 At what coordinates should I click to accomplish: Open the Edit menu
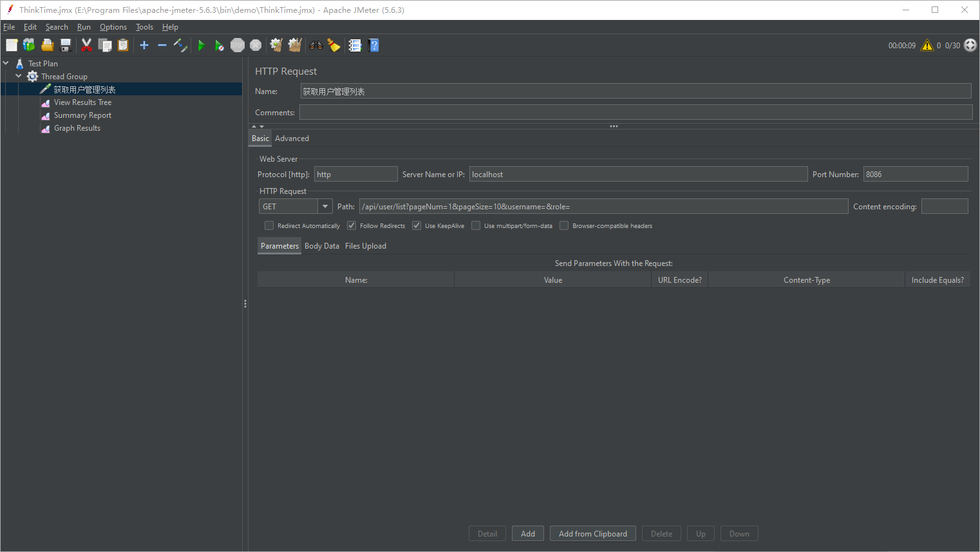(30, 27)
